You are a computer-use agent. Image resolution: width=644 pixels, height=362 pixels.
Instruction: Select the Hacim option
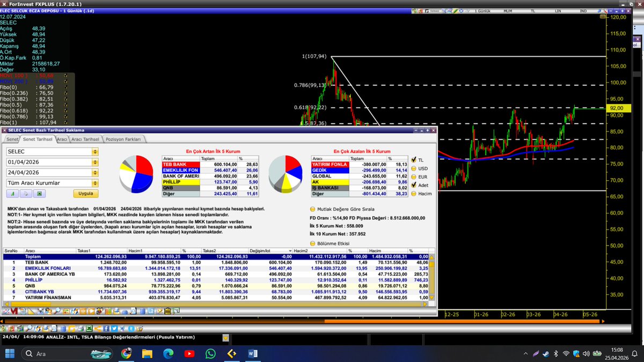(414, 193)
